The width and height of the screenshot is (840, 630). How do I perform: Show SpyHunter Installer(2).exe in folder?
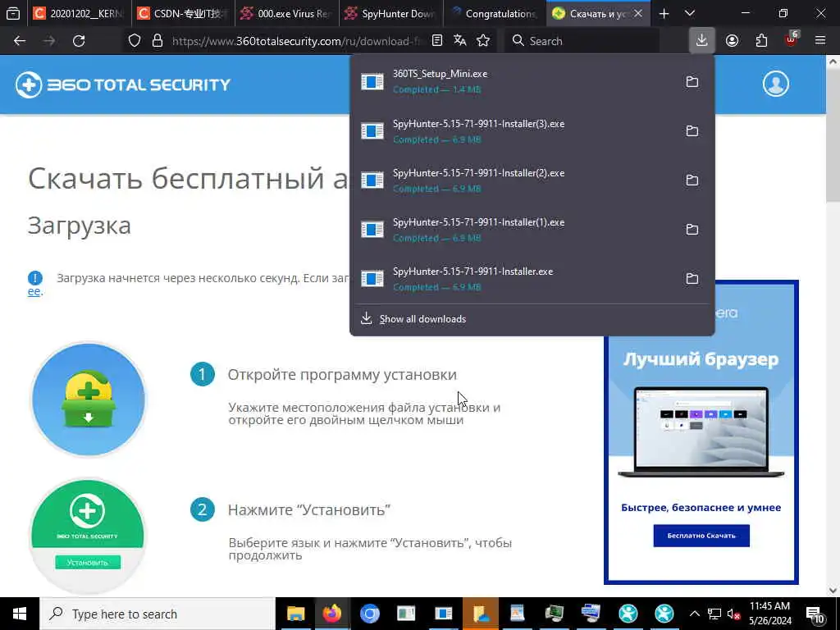pyautogui.click(x=692, y=180)
